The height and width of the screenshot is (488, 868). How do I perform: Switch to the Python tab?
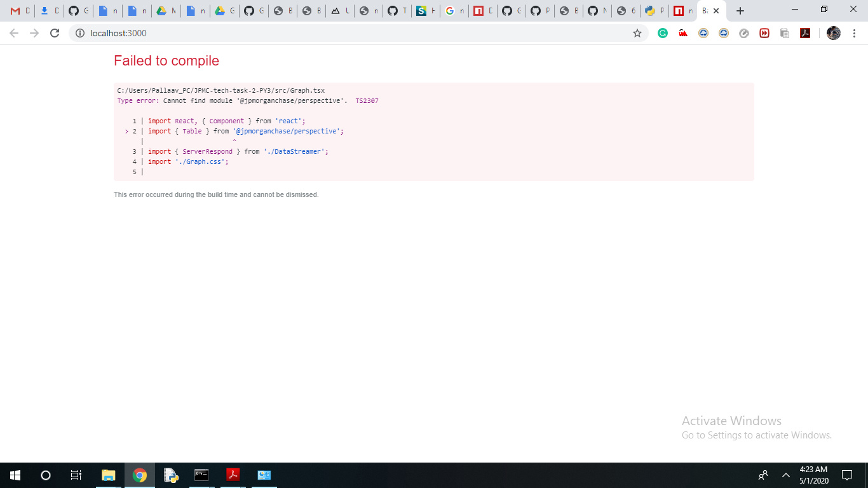pyautogui.click(x=654, y=10)
